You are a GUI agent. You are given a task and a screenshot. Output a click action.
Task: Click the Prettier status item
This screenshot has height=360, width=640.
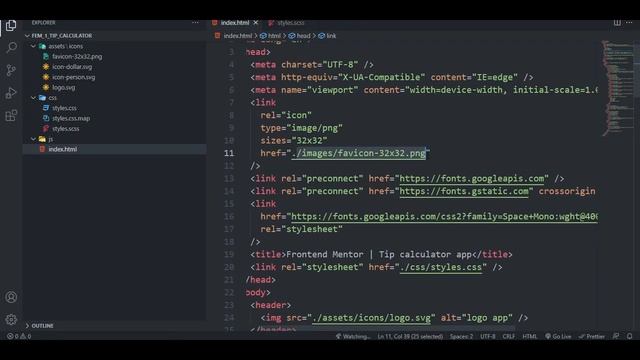pyautogui.click(x=591, y=336)
